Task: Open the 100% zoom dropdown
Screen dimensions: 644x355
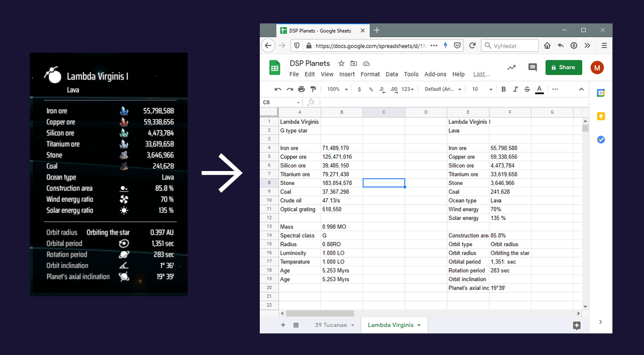Action: 337,89
